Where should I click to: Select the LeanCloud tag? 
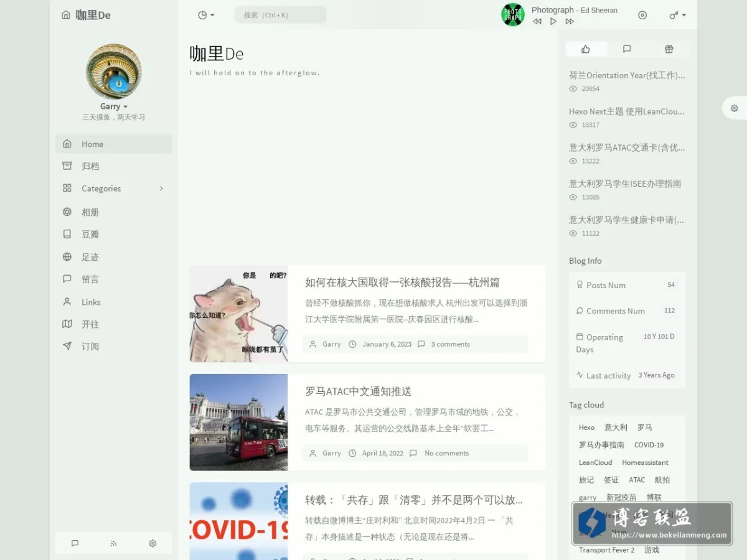point(595,462)
